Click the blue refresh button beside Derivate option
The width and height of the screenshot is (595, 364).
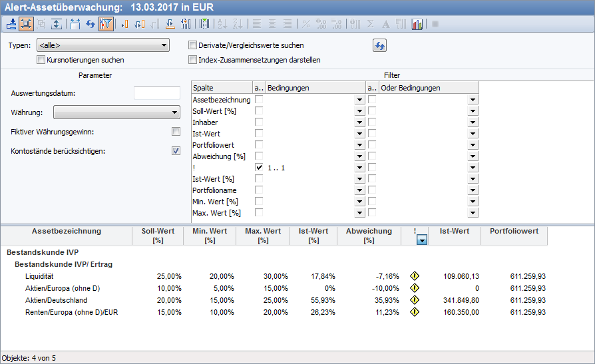point(379,45)
